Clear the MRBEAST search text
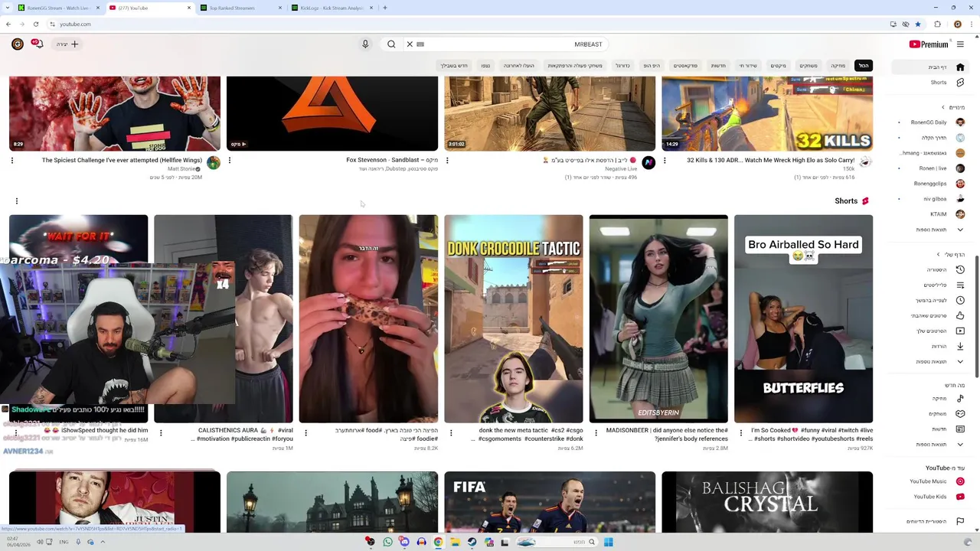The image size is (980, 551). tap(410, 44)
